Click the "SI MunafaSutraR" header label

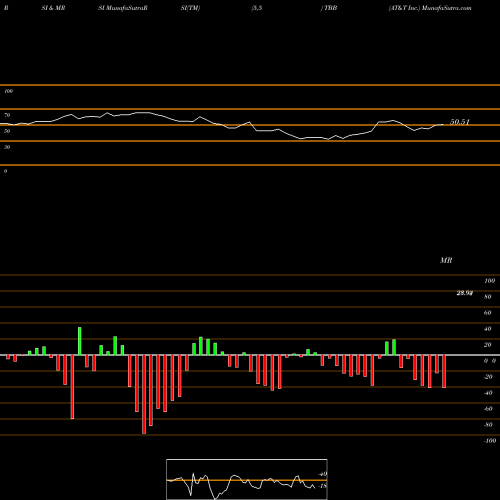tap(123, 8)
